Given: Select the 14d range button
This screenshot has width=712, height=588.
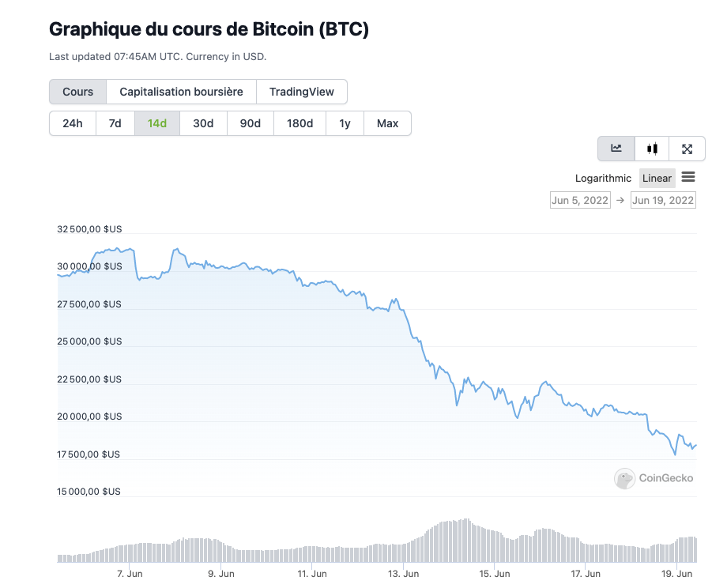Looking at the screenshot, I should tap(157, 123).
